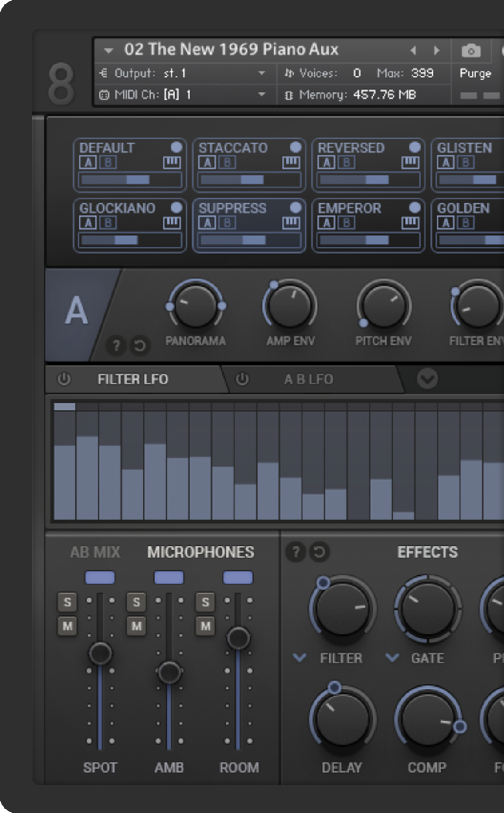Mute the AMB microphone

pos(136,626)
